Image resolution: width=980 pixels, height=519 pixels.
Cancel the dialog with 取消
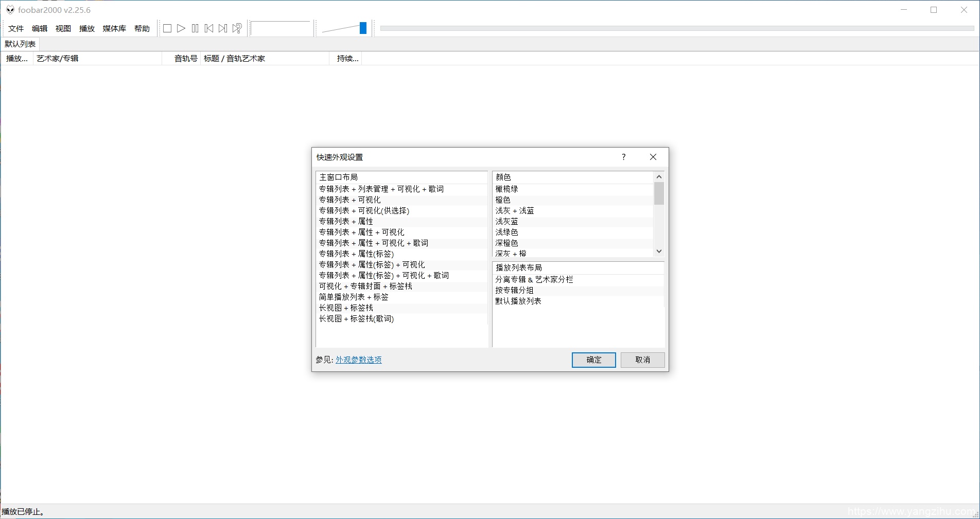[x=642, y=360]
